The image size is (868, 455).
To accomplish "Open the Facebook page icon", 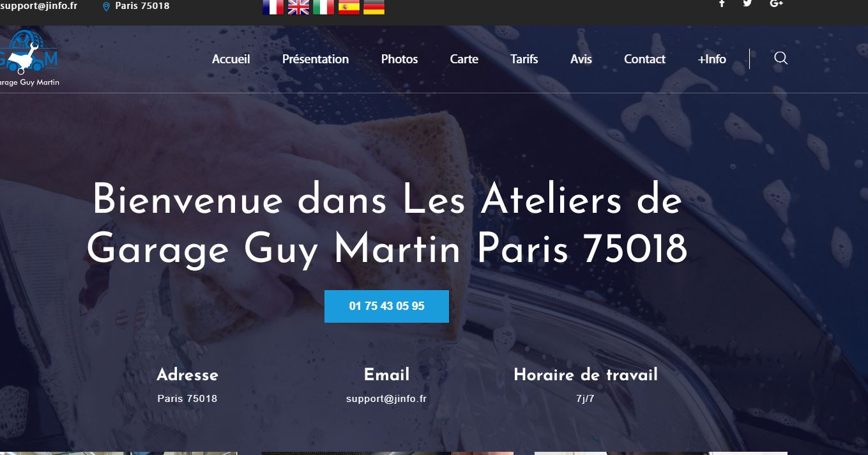I will (x=722, y=3).
